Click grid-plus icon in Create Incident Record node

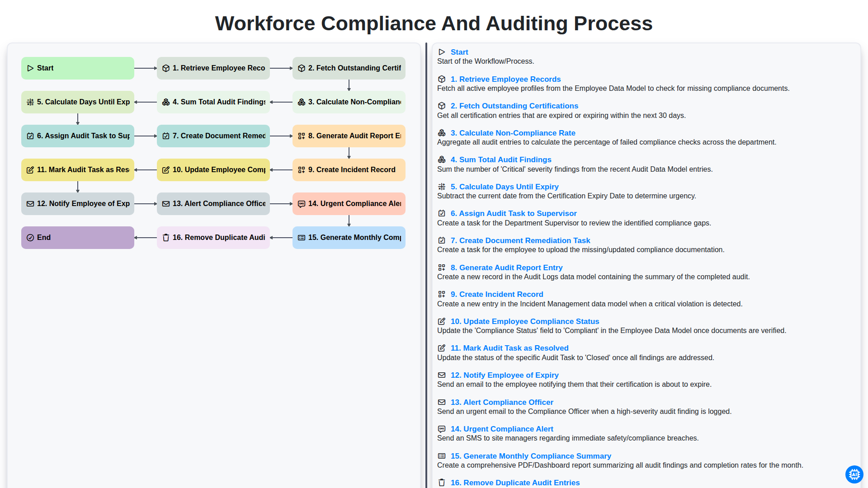[x=302, y=170]
